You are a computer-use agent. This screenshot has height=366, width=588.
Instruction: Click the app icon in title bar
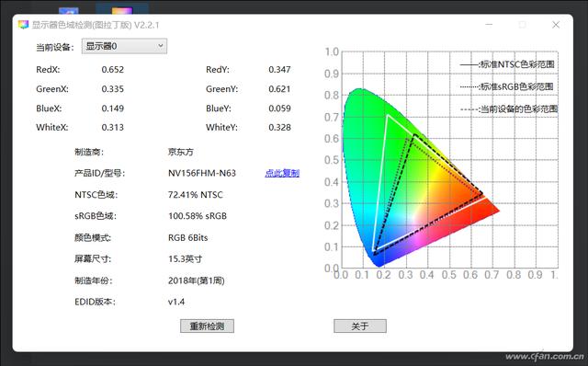tap(23, 25)
